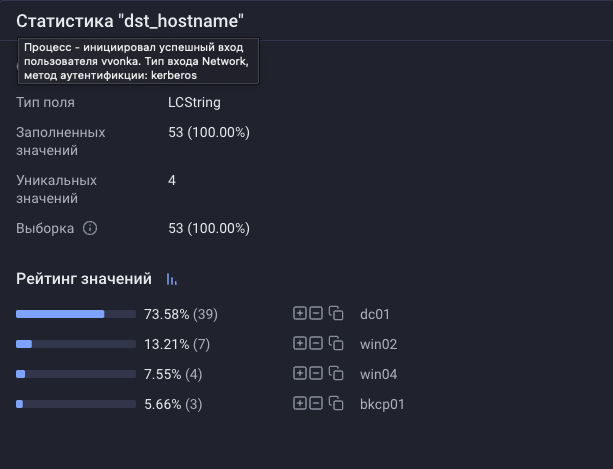Screen dimensions: 613x469
Task: Click the minus icon beside bkcp01
Action: pos(315,404)
